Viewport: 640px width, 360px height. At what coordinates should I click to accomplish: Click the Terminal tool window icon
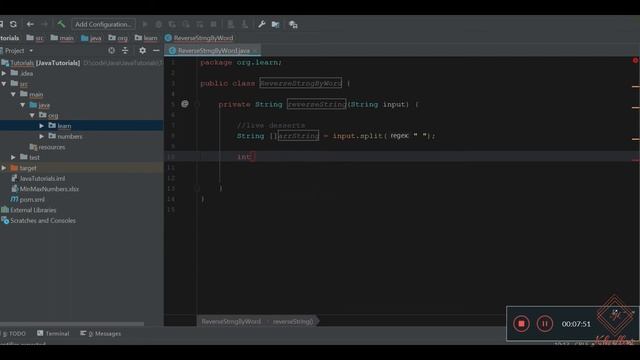[40, 333]
